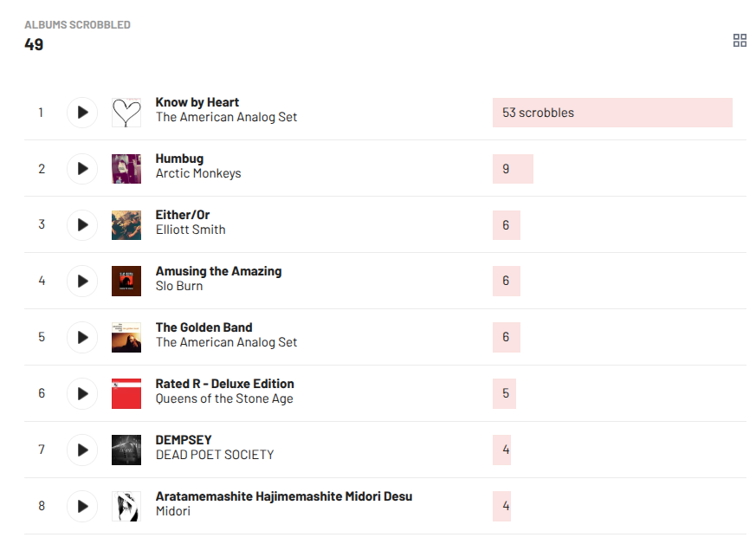Screen dimensions: 756x544
Task: Open Queens of the Stone Age page
Action: [x=224, y=398]
